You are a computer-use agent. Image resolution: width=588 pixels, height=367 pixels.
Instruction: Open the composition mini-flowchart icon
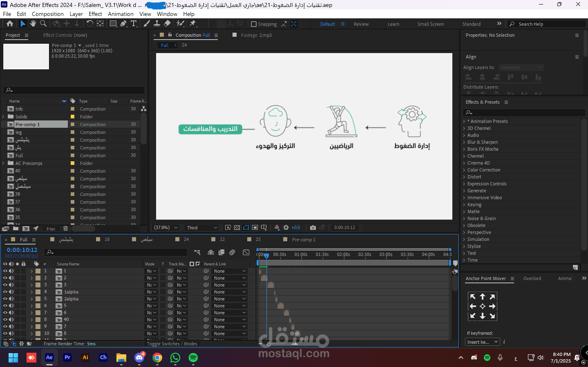(197, 252)
